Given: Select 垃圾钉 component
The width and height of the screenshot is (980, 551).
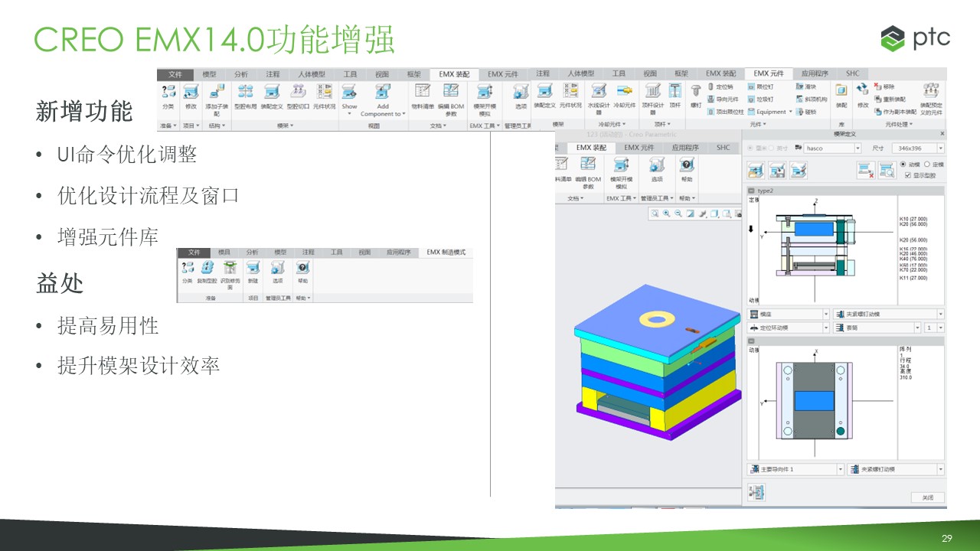Looking at the screenshot, I should (760, 99).
